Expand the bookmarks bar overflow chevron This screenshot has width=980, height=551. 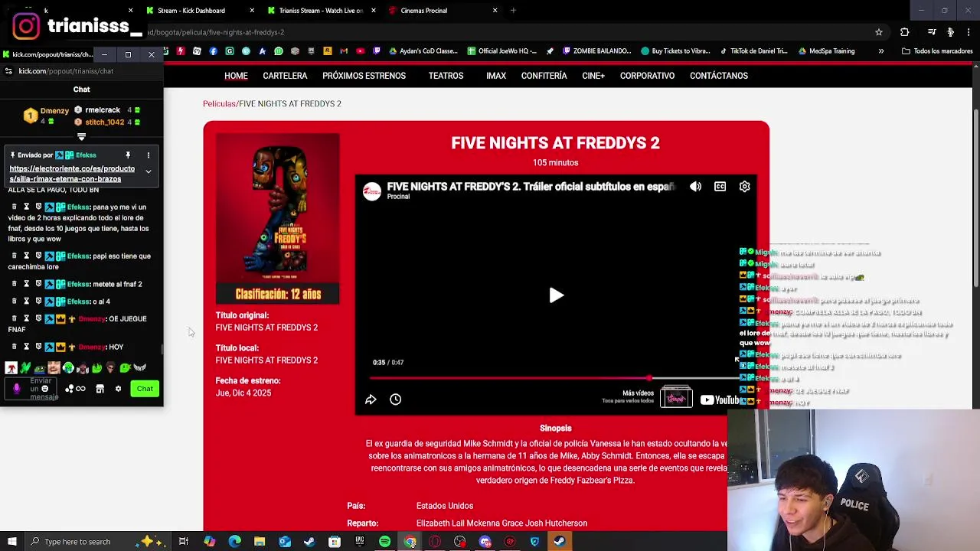click(x=881, y=51)
